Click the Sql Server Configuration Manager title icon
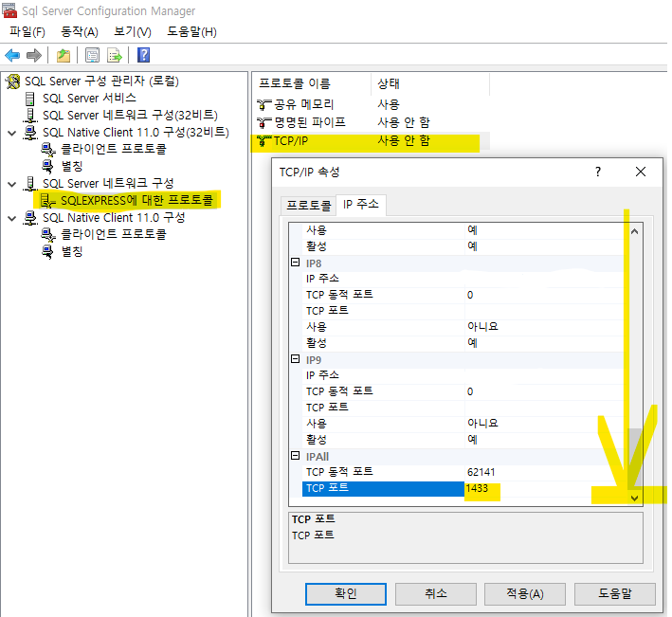 (x=9, y=9)
